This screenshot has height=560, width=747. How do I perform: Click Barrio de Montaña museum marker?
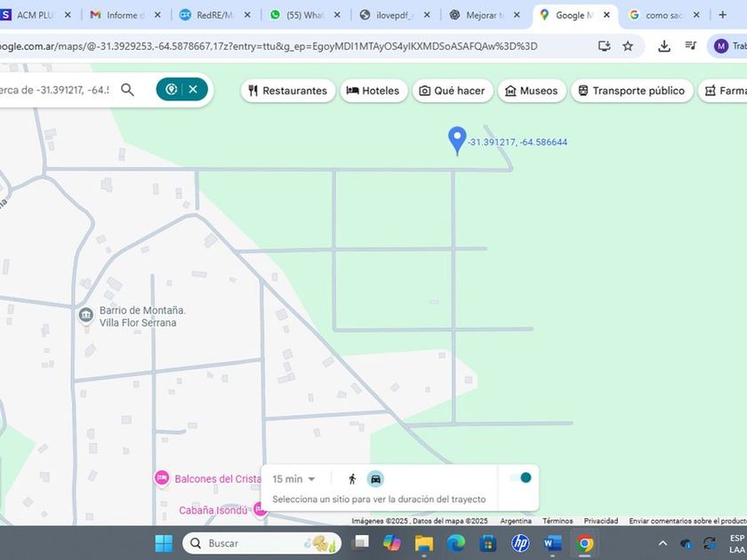point(86,316)
